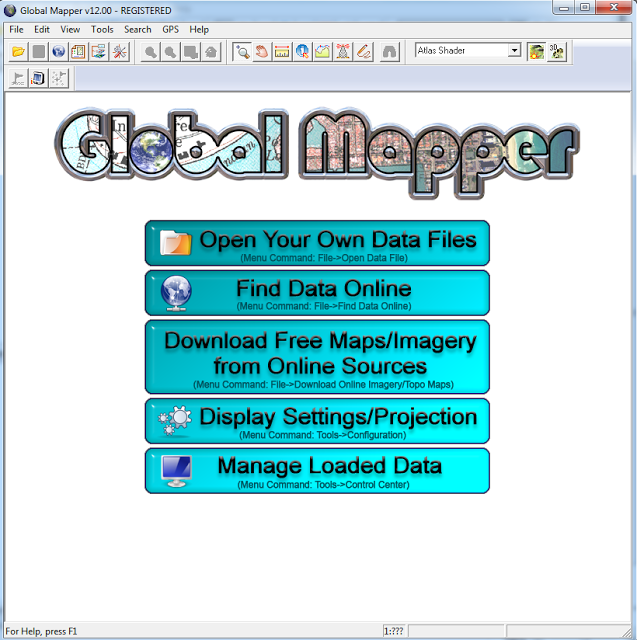Open the Edit menu
Image resolution: width=637 pixels, height=640 pixels.
pos(42,29)
